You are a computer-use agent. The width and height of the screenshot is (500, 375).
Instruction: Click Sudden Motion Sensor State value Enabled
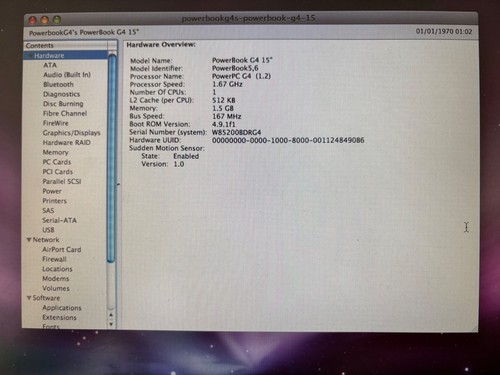tap(186, 156)
